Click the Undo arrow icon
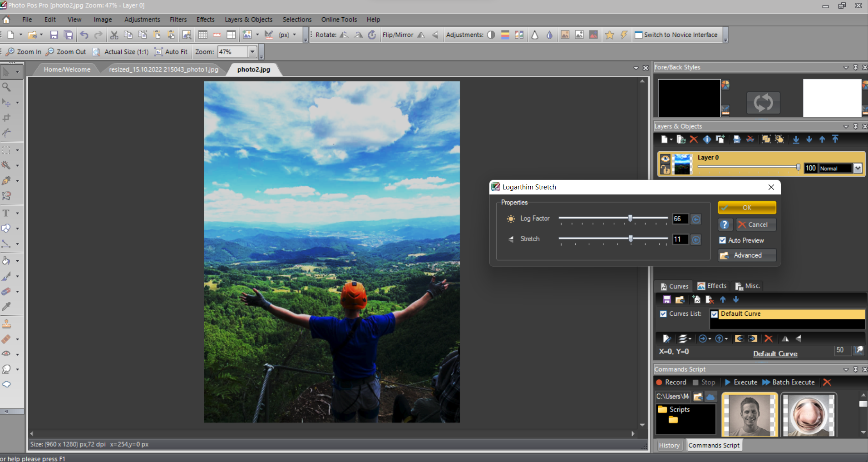Image resolution: width=868 pixels, height=462 pixels. click(x=84, y=35)
